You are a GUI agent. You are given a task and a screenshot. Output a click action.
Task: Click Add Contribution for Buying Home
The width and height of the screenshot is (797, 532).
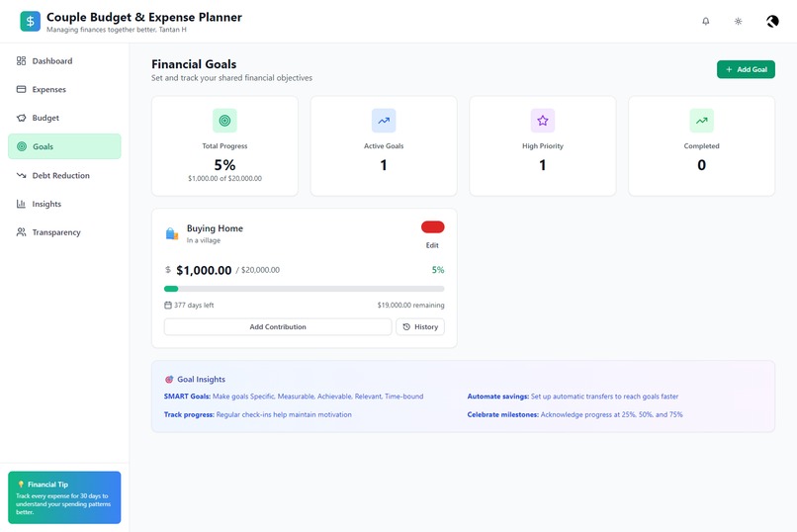[x=278, y=326]
